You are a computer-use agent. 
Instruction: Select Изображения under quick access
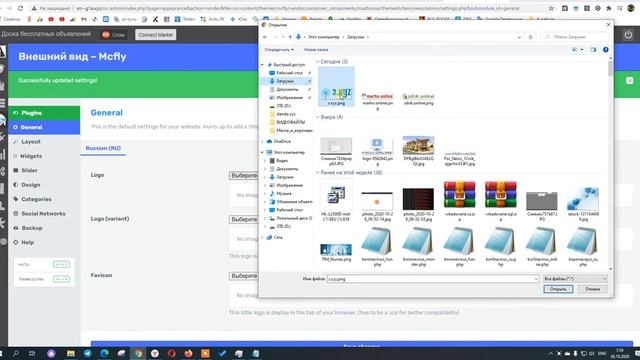click(289, 98)
